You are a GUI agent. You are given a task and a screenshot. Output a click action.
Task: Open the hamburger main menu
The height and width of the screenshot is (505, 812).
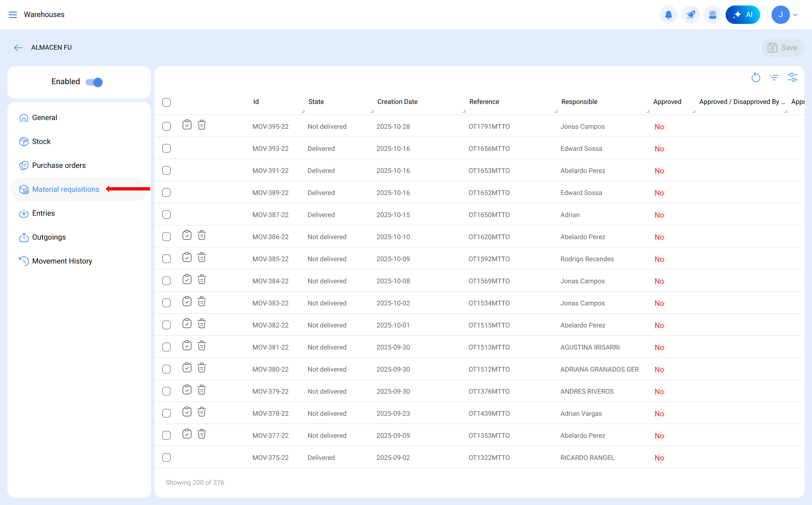point(13,15)
